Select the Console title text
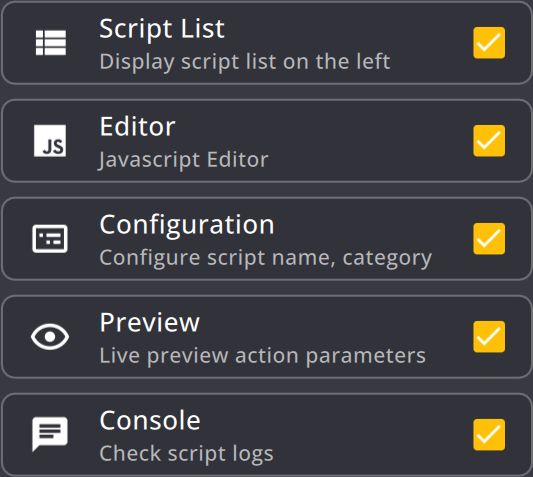 click(150, 420)
